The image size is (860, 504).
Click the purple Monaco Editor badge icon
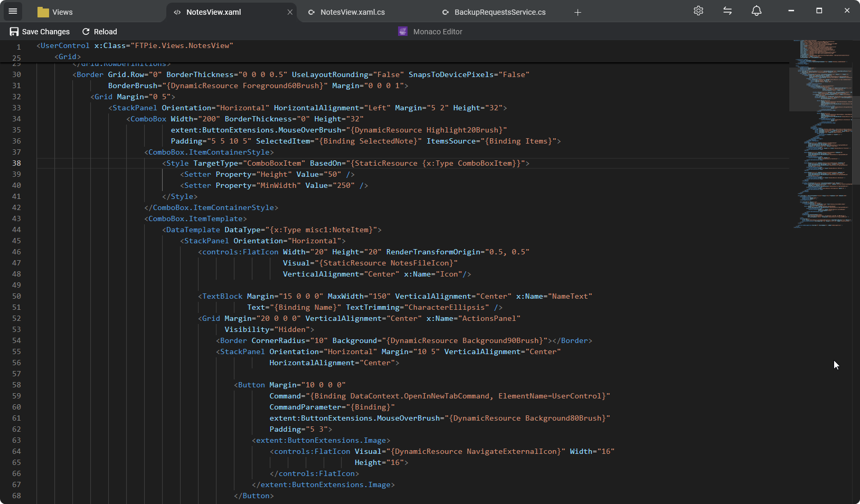402,31
